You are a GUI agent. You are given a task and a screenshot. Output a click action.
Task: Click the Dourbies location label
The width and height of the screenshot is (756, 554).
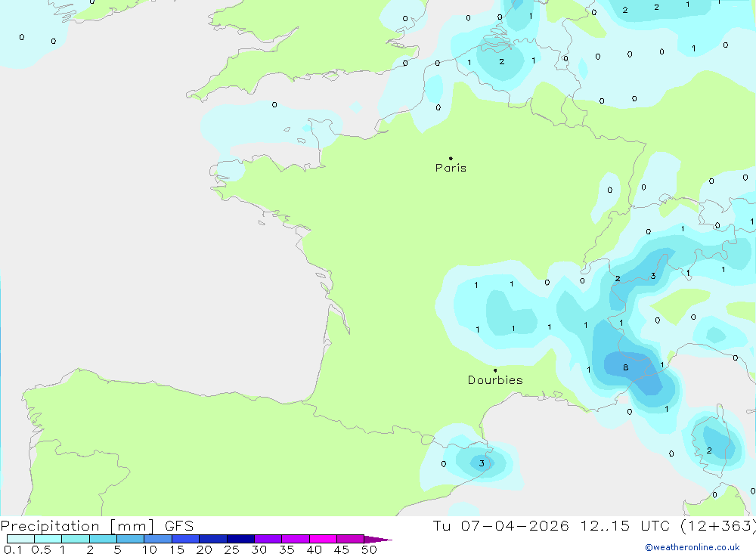pyautogui.click(x=495, y=380)
